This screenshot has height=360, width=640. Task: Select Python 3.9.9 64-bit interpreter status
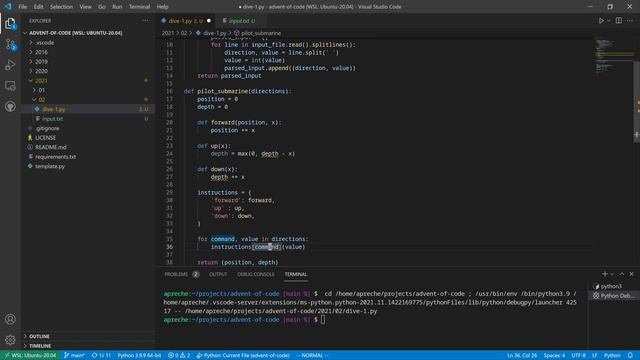(139, 356)
